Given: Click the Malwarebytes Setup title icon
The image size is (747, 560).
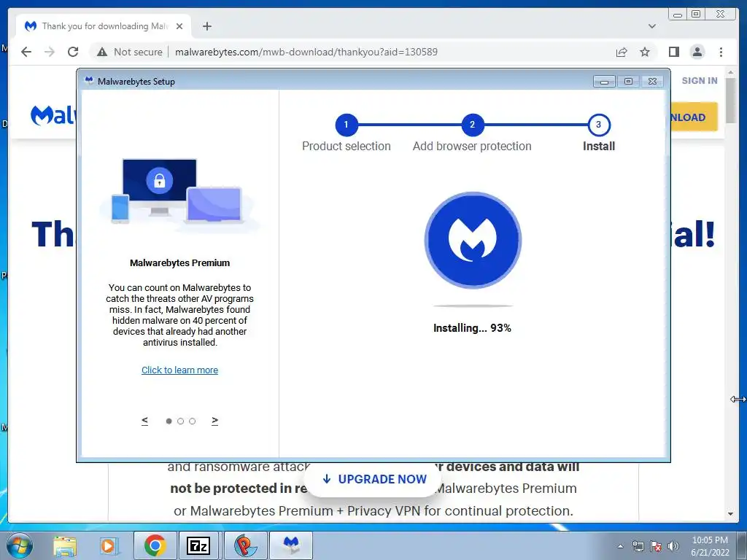Looking at the screenshot, I should pyautogui.click(x=88, y=81).
